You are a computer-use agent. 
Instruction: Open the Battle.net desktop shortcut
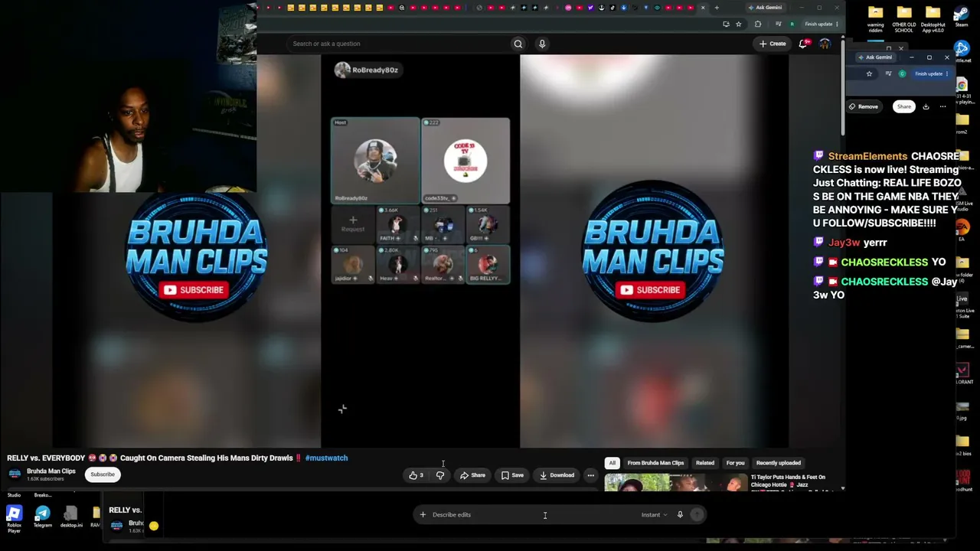click(962, 54)
